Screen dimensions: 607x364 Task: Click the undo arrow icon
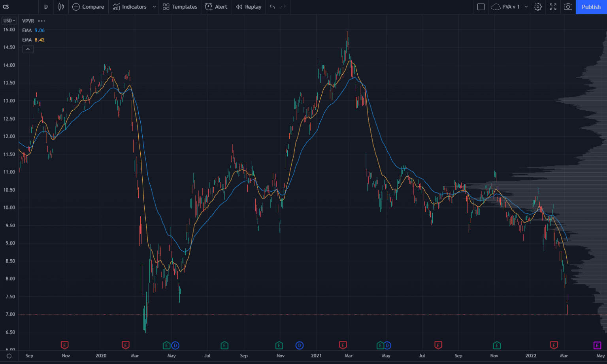[272, 7]
